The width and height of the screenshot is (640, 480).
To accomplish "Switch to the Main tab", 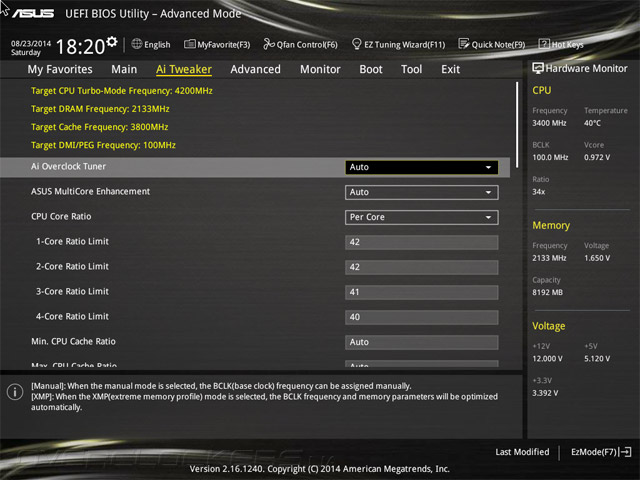I will tap(124, 69).
